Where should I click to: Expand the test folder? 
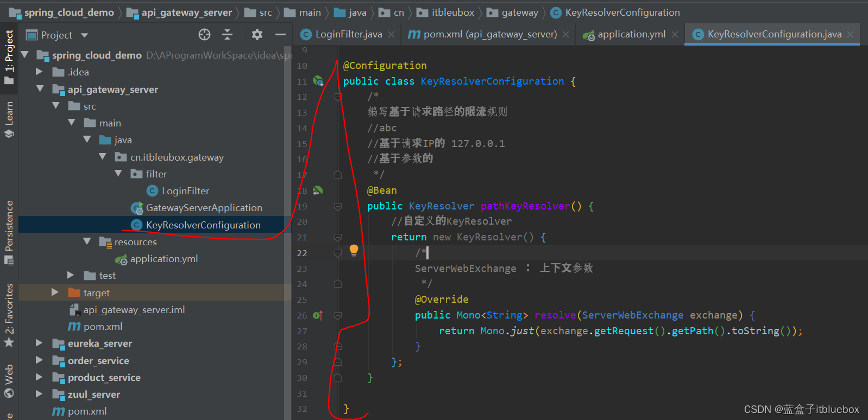coord(71,275)
